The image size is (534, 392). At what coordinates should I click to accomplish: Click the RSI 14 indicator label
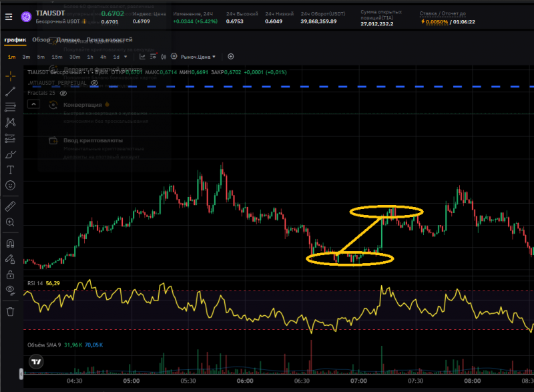click(x=35, y=283)
